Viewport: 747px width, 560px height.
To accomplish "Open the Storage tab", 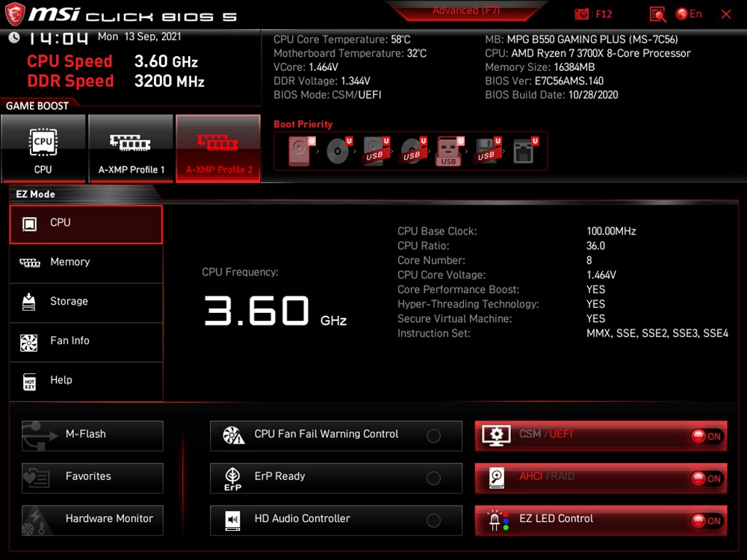I will point(86,303).
